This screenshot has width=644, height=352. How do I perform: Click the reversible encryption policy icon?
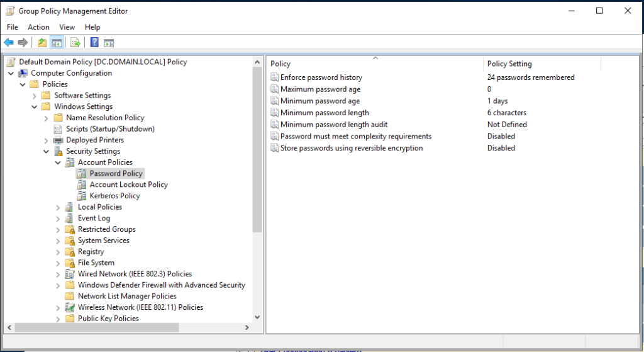click(x=274, y=148)
